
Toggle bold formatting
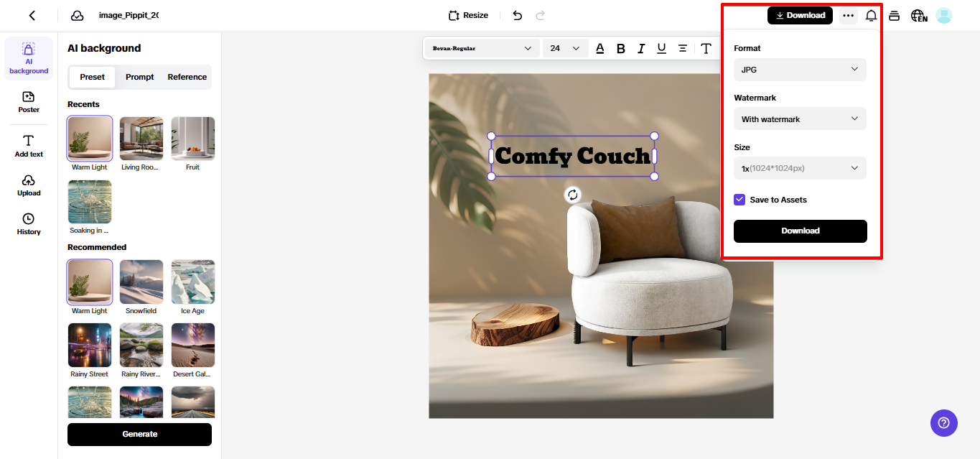click(x=621, y=48)
